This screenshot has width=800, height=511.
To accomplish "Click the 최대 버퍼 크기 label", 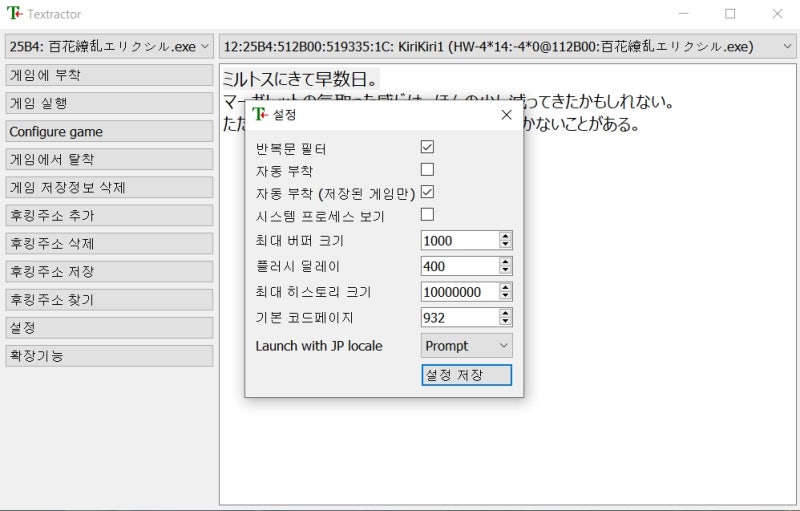I will [x=299, y=241].
